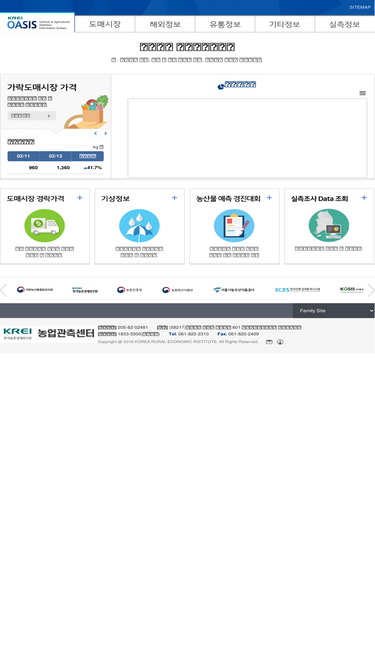
Task: Click the 농업관측센터 footer title
Action: pos(66,333)
